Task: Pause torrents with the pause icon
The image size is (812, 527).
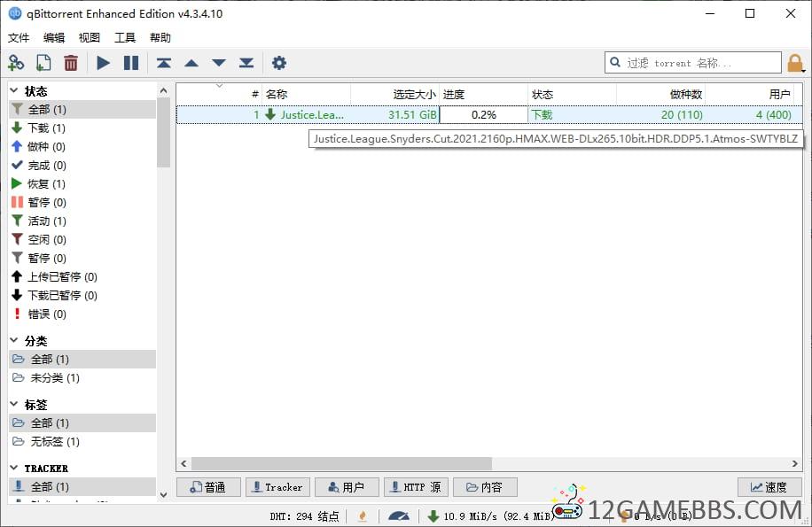Action: pos(131,63)
